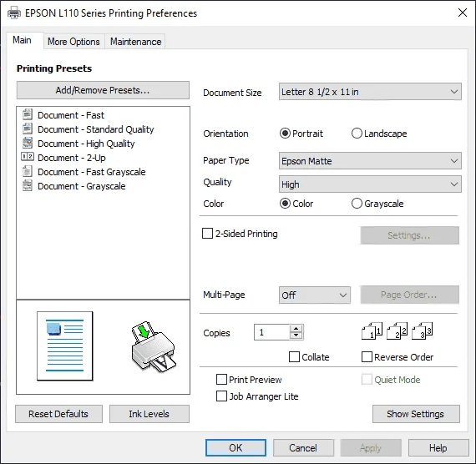Click the Show Settings button
The height and width of the screenshot is (464, 476).
pyautogui.click(x=416, y=414)
